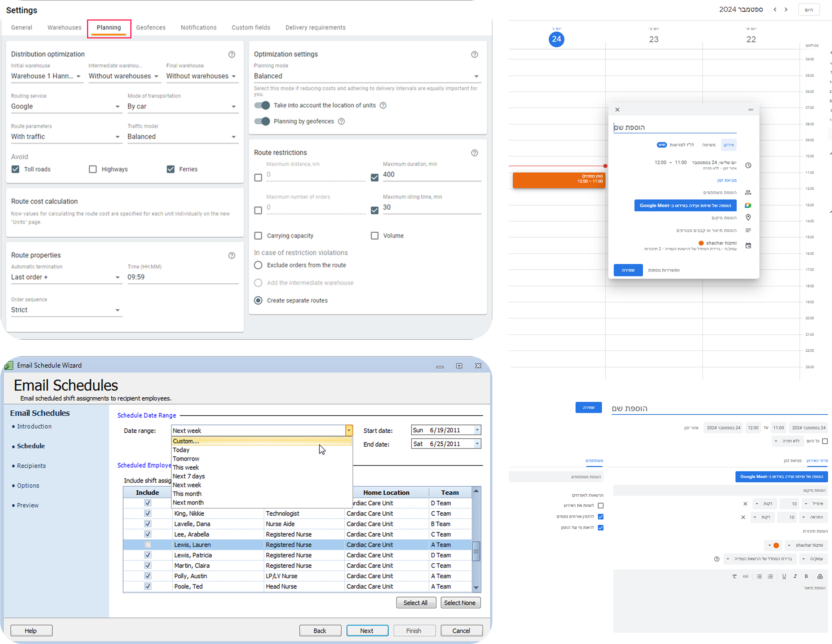832x644 pixels.
Task: Check Include box for Lewis, Lauren
Action: click(x=148, y=545)
